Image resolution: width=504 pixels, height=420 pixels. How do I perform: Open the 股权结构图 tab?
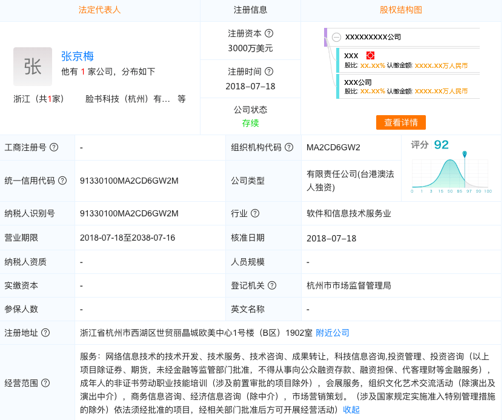pyautogui.click(x=400, y=10)
